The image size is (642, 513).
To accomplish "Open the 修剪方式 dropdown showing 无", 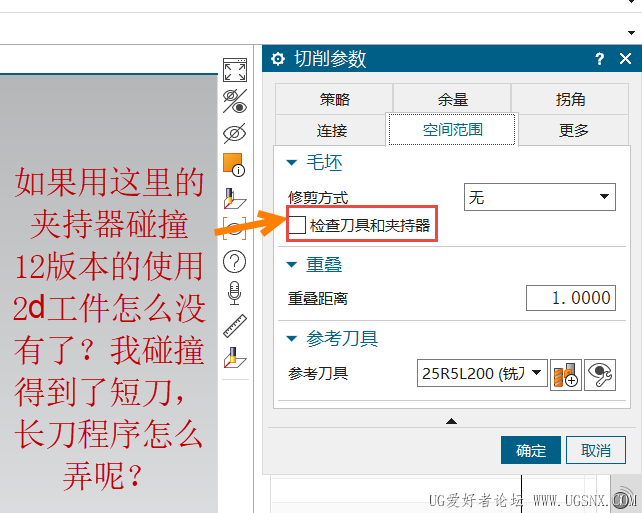I will click(x=540, y=197).
